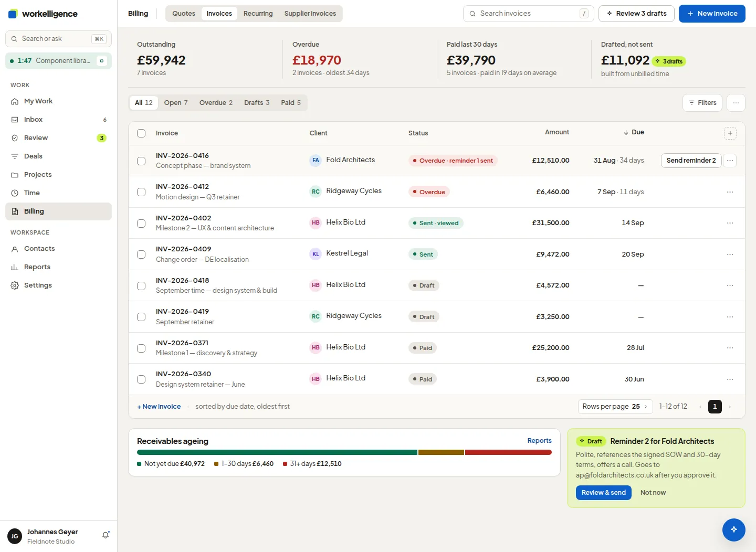Image resolution: width=756 pixels, height=552 pixels.
Task: Select the INV-2026-0416 row checkbox
Action: pyautogui.click(x=141, y=161)
